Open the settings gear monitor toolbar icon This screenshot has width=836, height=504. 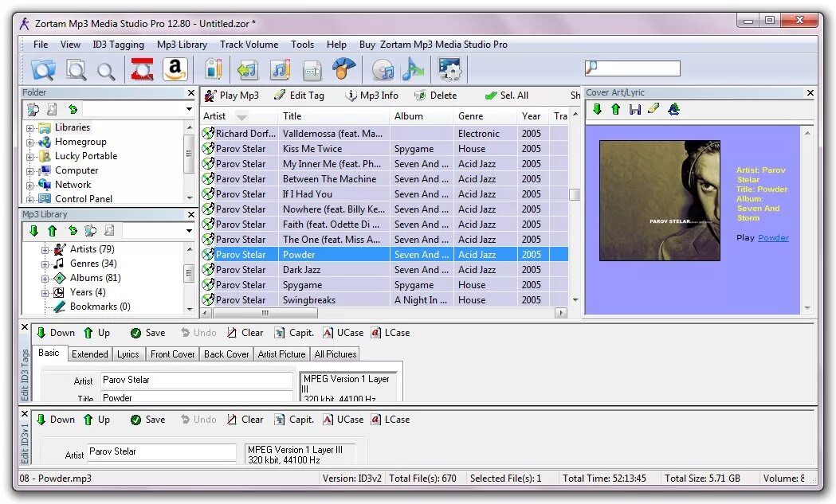click(x=449, y=69)
